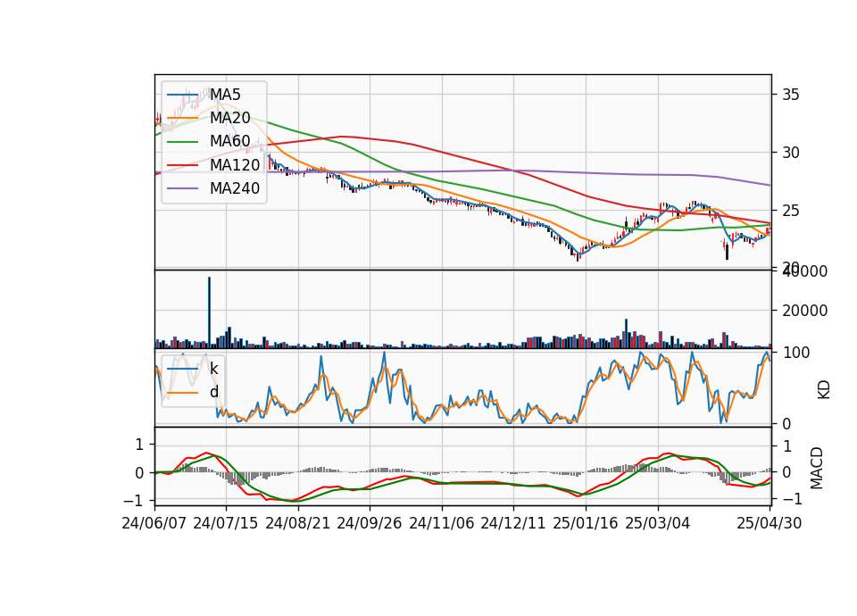Click the 24/11/06 date axis label

point(442,523)
